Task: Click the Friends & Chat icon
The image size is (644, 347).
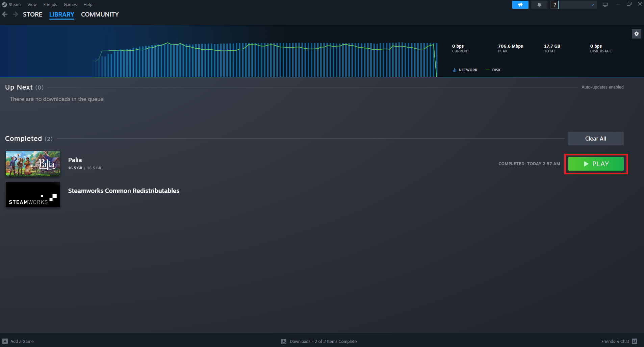Action: pyautogui.click(x=635, y=341)
